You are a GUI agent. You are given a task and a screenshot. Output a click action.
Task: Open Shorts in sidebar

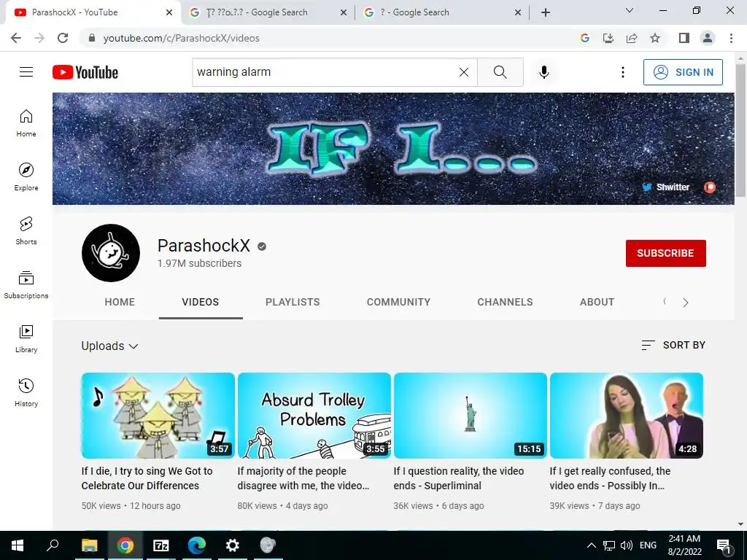[26, 231]
